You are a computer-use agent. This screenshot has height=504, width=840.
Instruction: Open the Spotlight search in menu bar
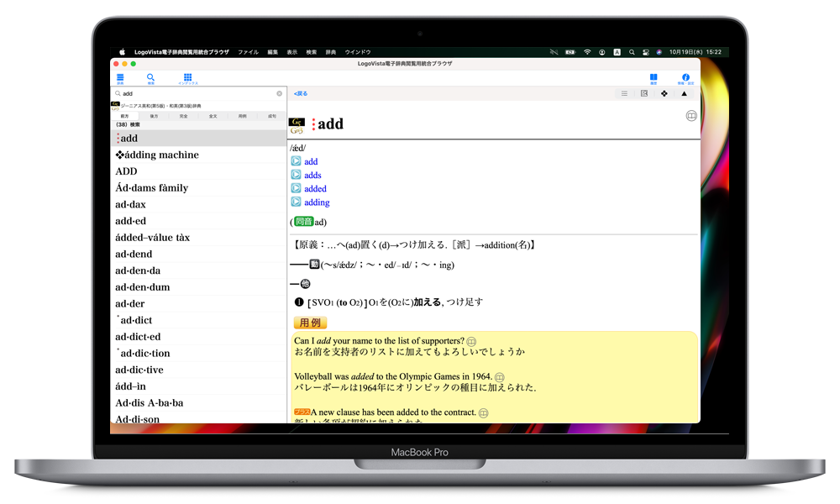pyautogui.click(x=632, y=52)
